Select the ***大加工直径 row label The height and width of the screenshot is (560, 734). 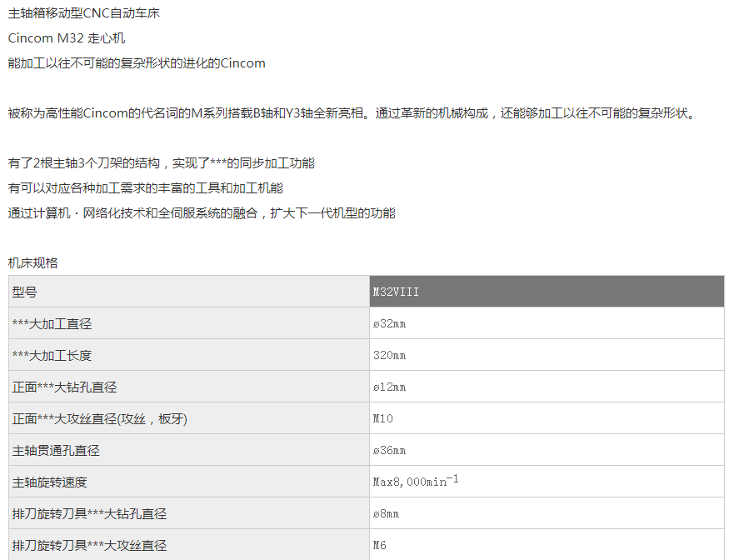point(52,324)
